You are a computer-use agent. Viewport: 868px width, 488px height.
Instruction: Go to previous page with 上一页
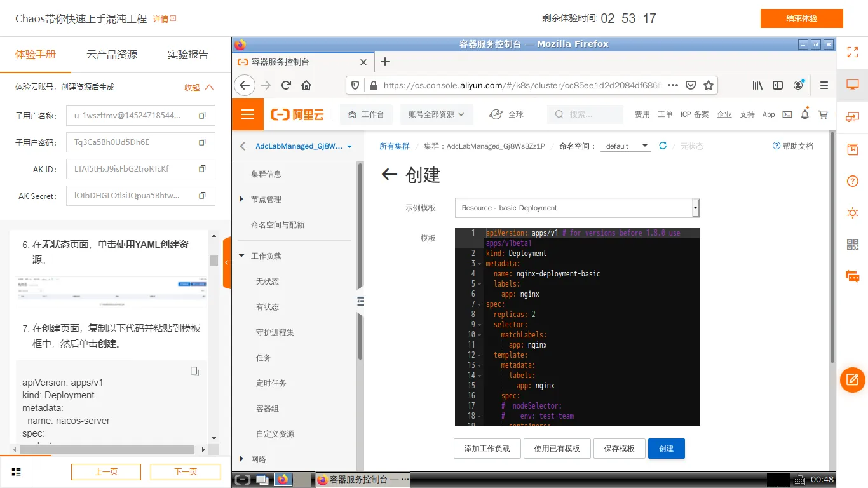coord(106,472)
